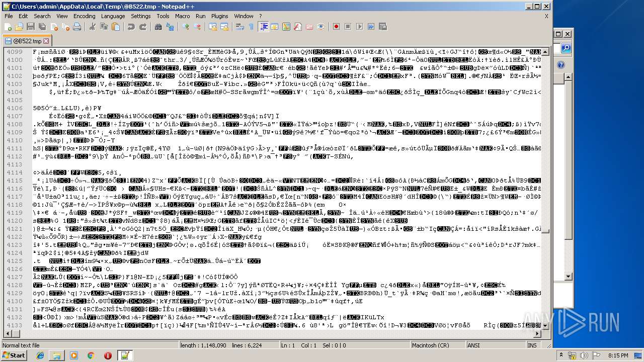Open the Document Map panel icon

coord(286,27)
